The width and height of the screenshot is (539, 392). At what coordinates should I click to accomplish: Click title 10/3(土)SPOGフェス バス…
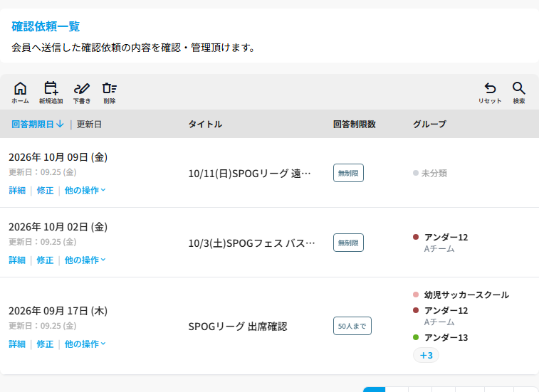pyautogui.click(x=251, y=243)
